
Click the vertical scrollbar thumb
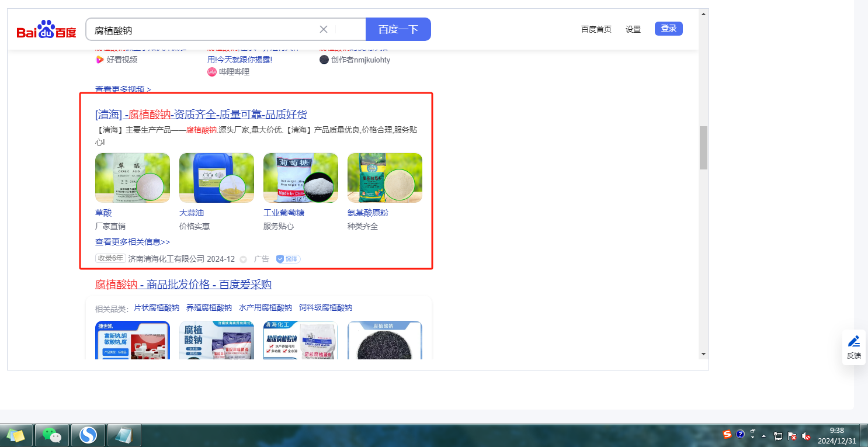(x=703, y=148)
